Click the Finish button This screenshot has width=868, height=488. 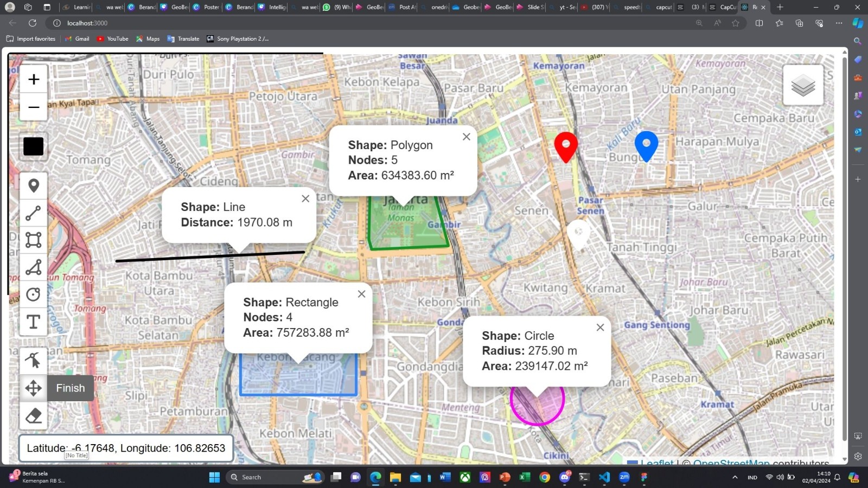[x=70, y=388]
